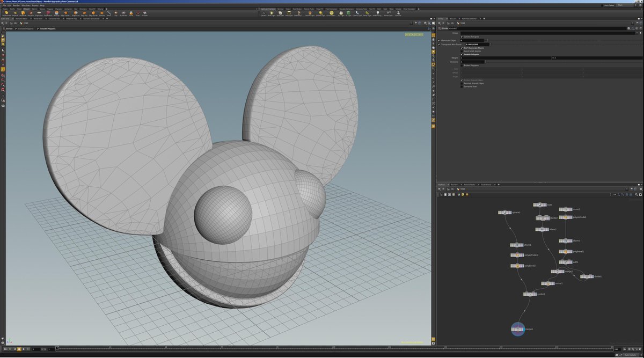Enable Avoid Small Angles
Screen dimensions: 644x358
click(462, 51)
